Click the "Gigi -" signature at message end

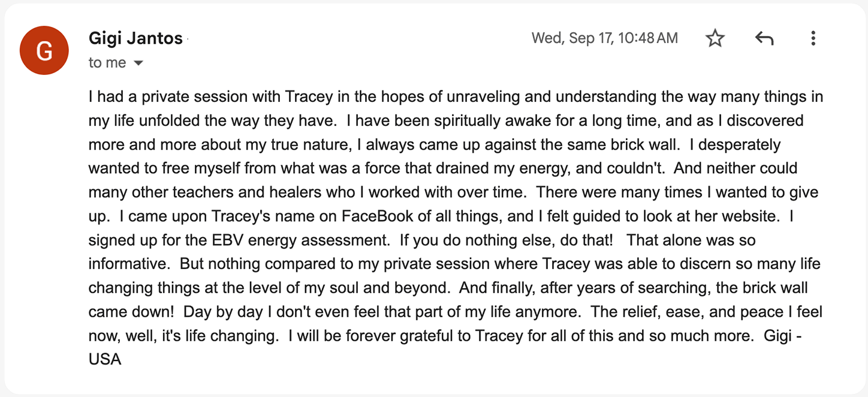pos(783,336)
